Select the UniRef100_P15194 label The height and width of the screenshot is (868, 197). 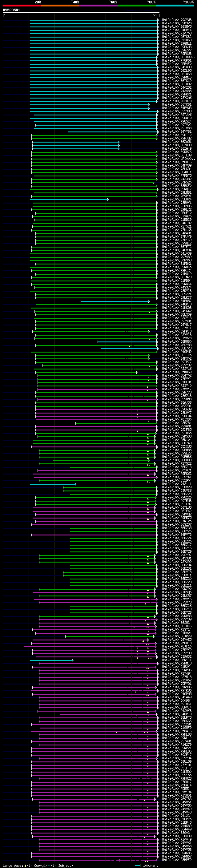(x=177, y=792)
